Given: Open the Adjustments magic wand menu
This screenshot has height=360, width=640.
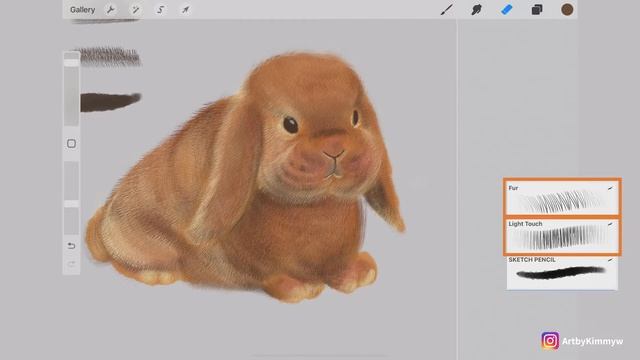Looking at the screenshot, I should coord(135,10).
